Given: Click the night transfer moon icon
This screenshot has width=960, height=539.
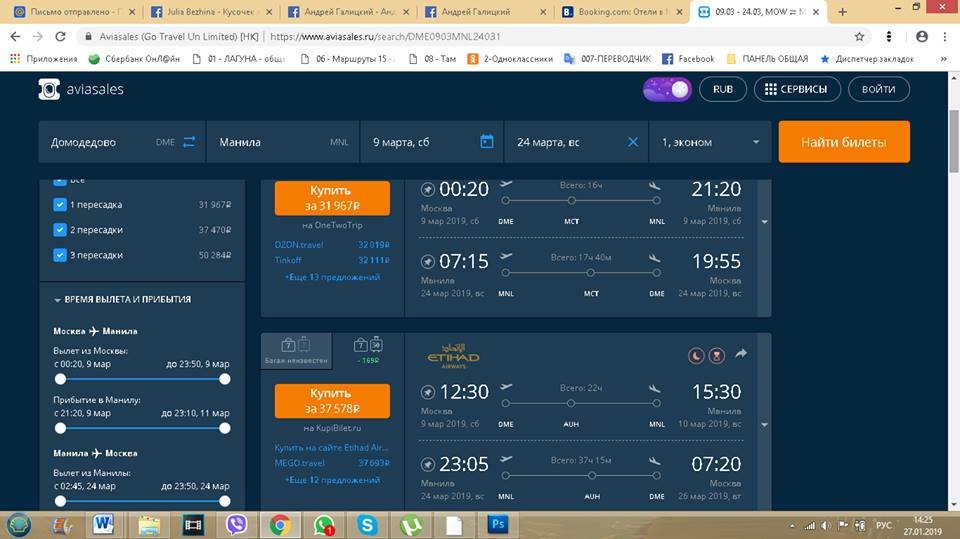Looking at the screenshot, I should 696,355.
